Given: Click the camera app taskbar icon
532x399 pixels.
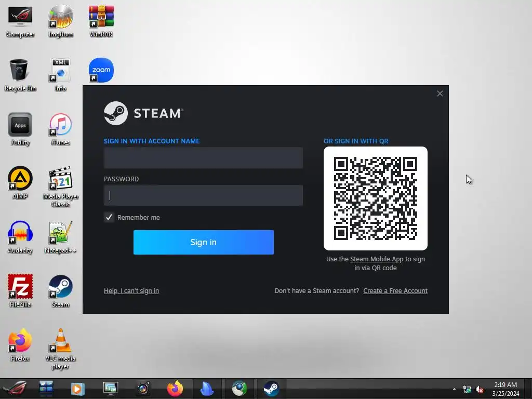Looking at the screenshot, I should point(143,389).
